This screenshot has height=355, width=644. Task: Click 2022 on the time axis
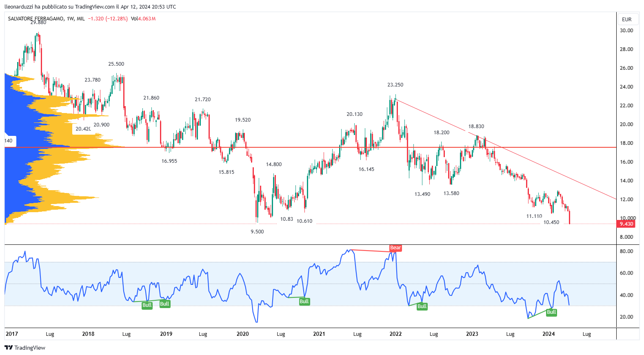click(x=395, y=334)
